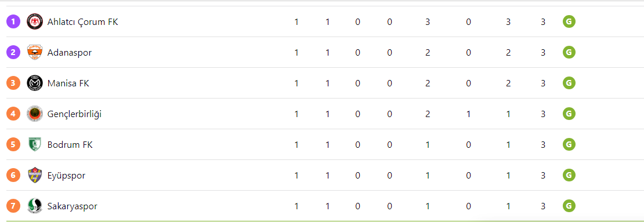Open the Adanaspor team name link

[x=70, y=53]
